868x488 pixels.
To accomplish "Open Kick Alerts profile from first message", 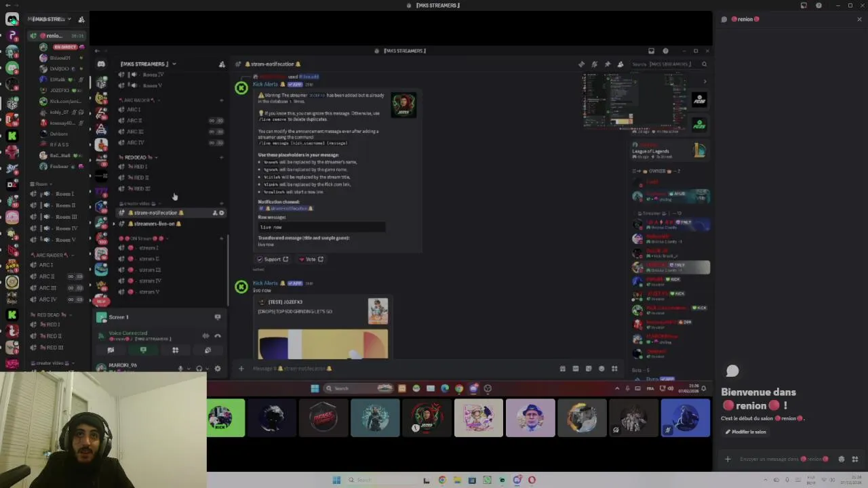I will 265,84.
